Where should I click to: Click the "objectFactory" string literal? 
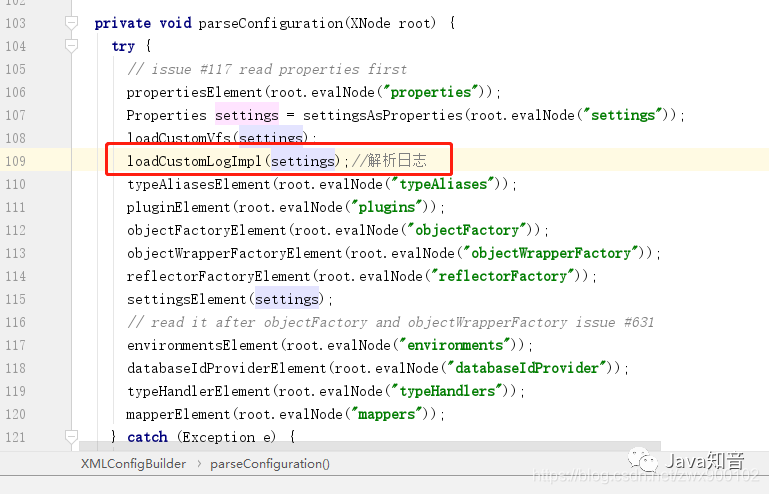point(467,230)
